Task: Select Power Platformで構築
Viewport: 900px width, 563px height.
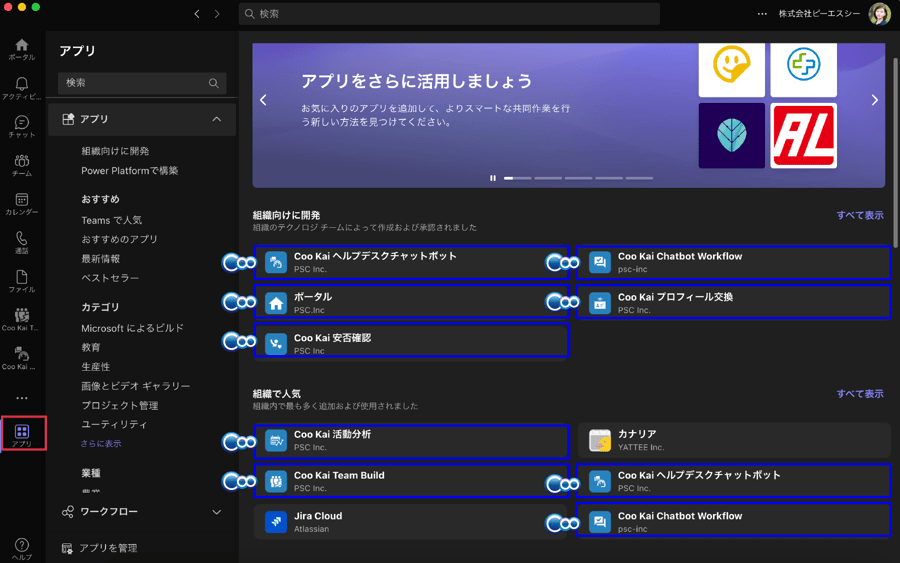Action: (130, 170)
